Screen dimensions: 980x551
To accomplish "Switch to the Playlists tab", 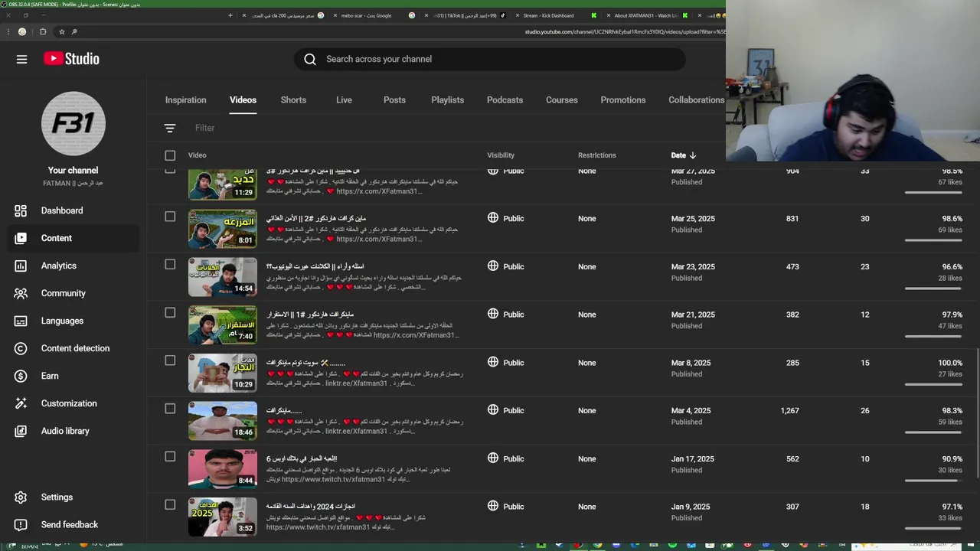I will tap(447, 100).
